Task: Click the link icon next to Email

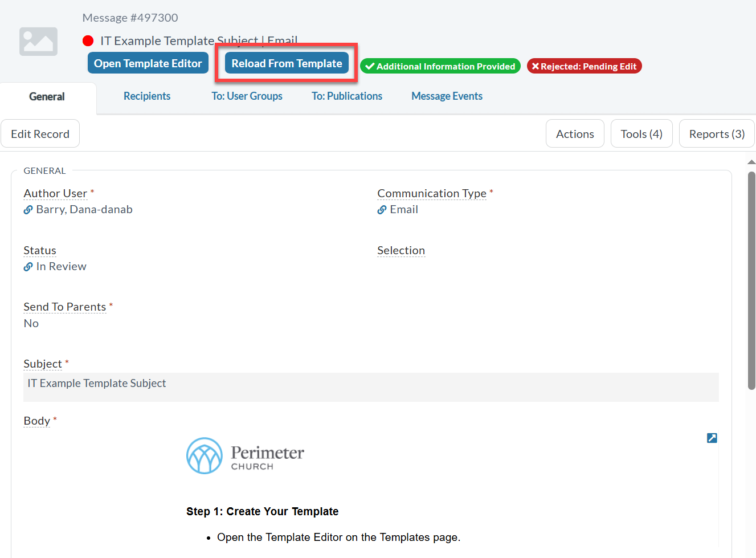Action: pyautogui.click(x=382, y=210)
